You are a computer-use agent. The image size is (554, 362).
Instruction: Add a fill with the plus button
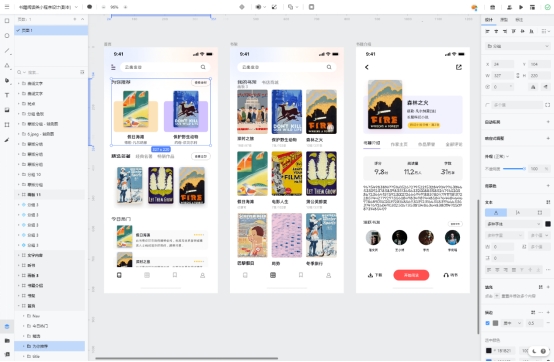[x=548, y=287]
